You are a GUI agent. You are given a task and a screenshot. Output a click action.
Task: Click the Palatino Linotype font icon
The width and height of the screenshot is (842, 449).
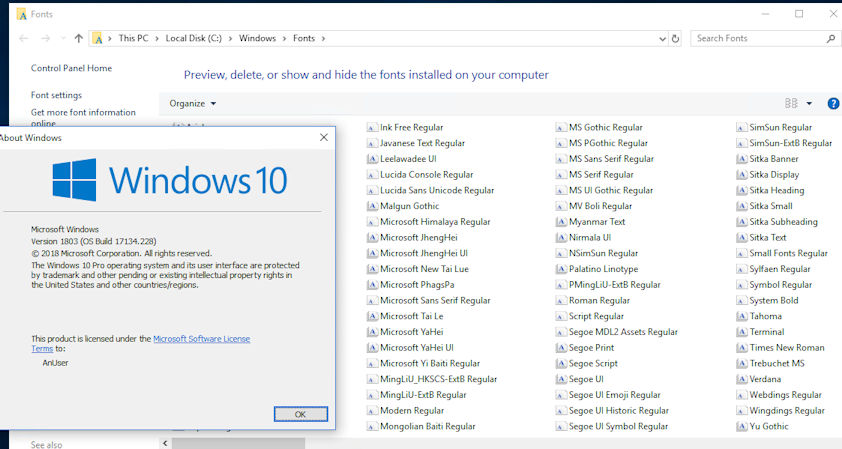(561, 269)
